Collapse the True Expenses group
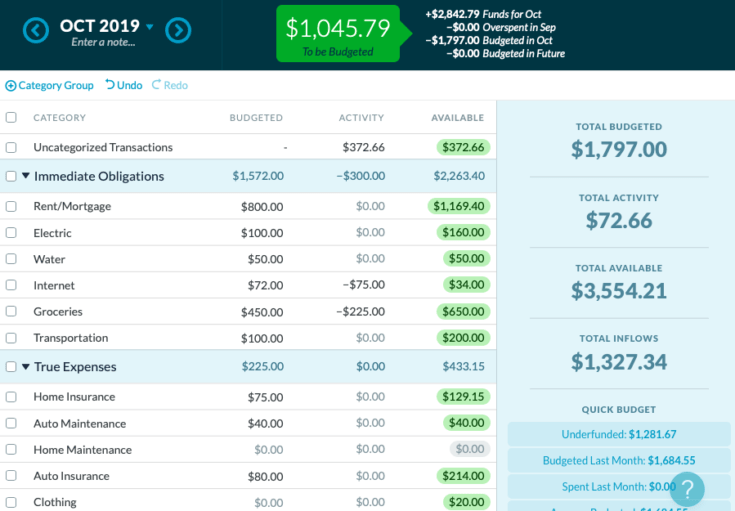This screenshot has height=511, width=735. (26, 367)
